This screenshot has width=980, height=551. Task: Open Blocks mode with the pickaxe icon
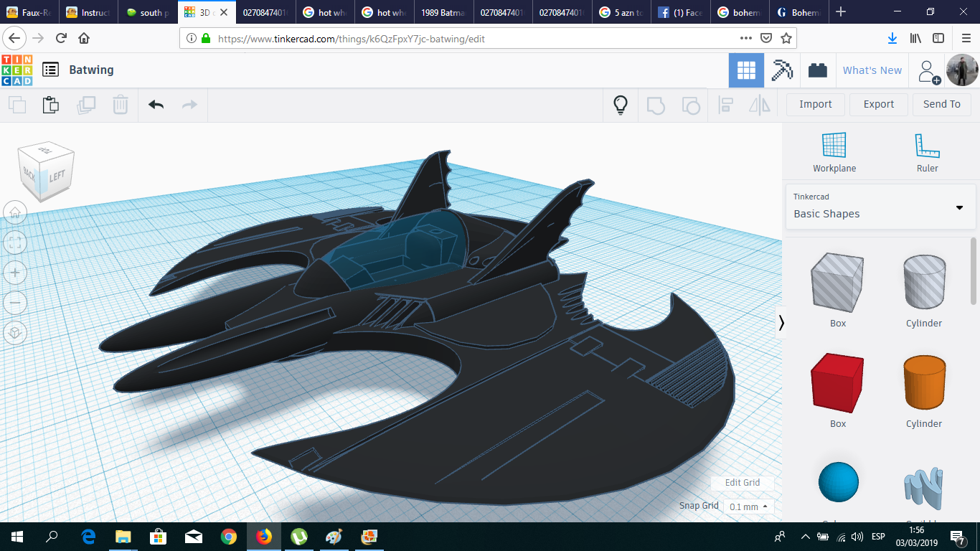click(x=782, y=70)
